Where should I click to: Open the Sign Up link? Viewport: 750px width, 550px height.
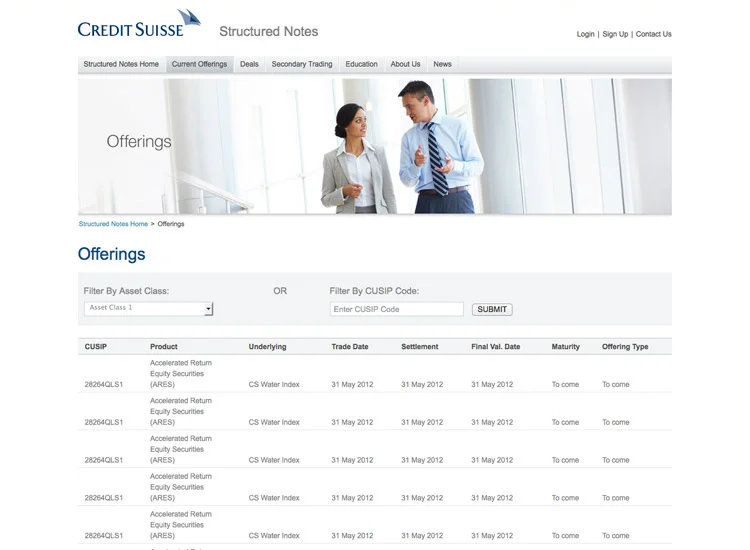(615, 34)
